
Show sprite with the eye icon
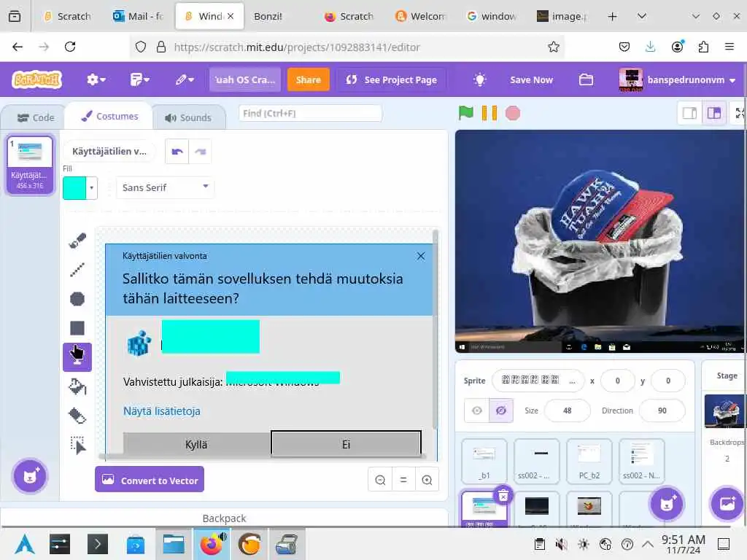(477, 411)
